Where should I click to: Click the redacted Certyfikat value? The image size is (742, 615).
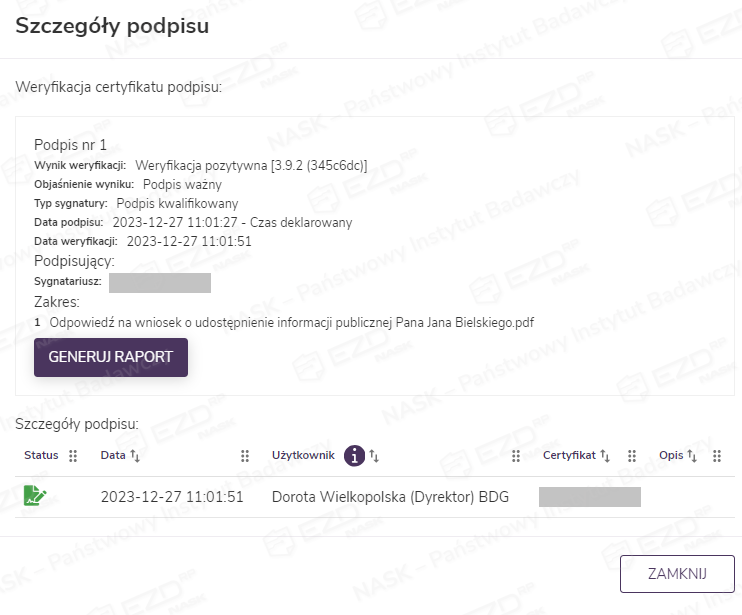[589, 496]
